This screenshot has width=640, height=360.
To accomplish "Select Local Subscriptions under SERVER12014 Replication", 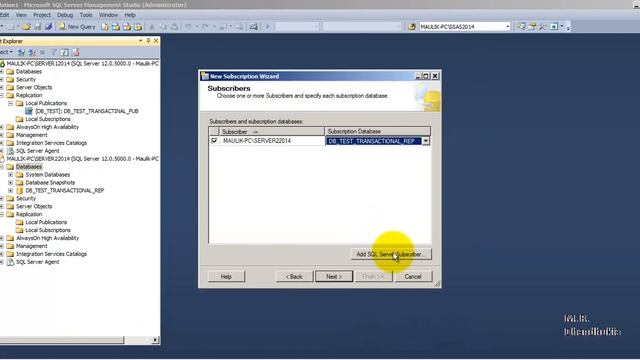I will pos(48,119).
